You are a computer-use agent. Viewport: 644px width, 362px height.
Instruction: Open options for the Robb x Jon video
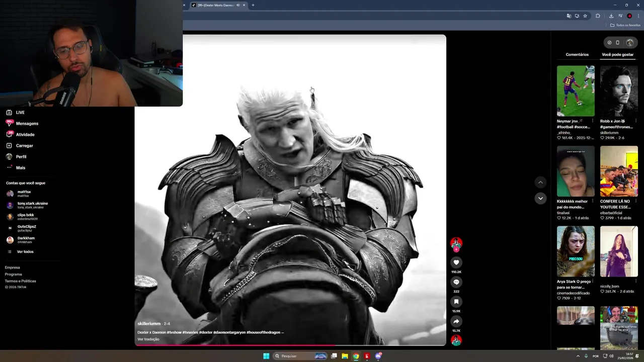click(x=635, y=121)
